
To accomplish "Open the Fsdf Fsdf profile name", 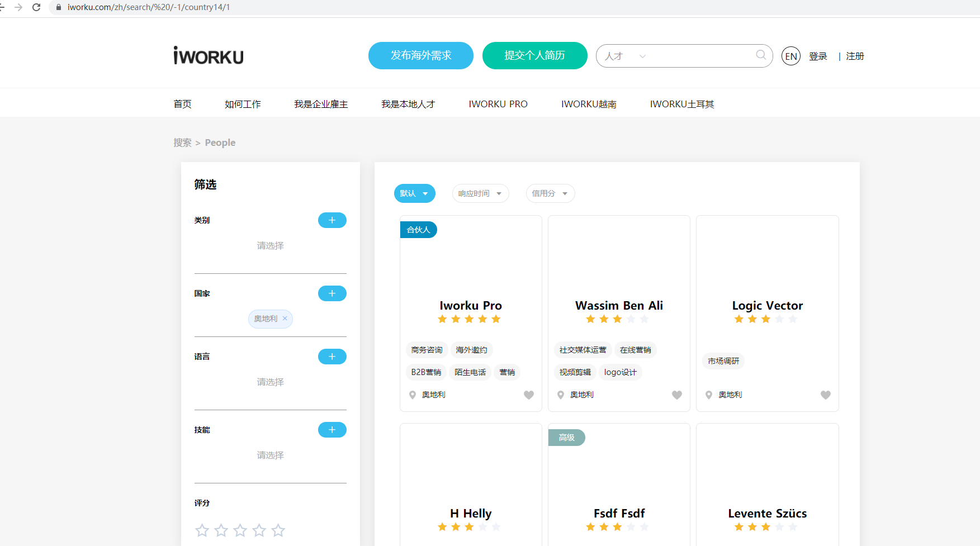I will click(x=619, y=514).
